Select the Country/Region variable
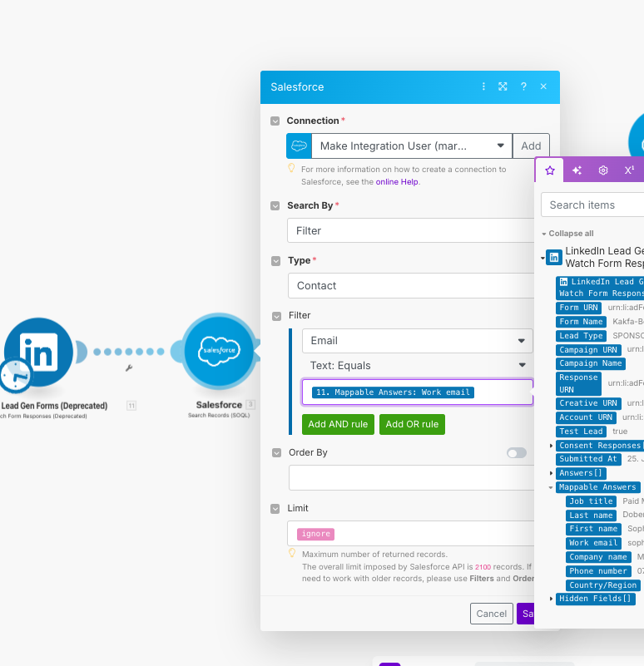The width and height of the screenshot is (644, 666). click(603, 585)
